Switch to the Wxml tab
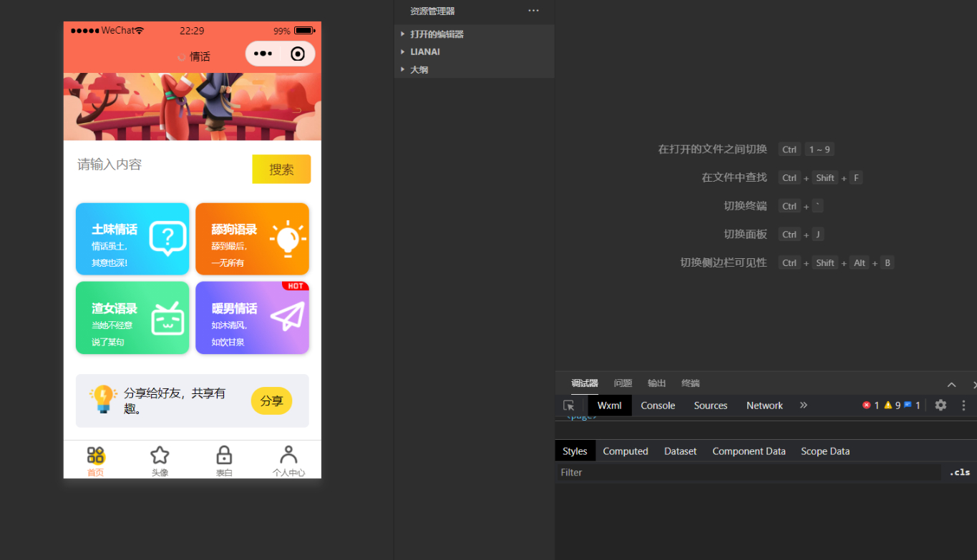Image resolution: width=977 pixels, height=560 pixels. [x=610, y=406]
